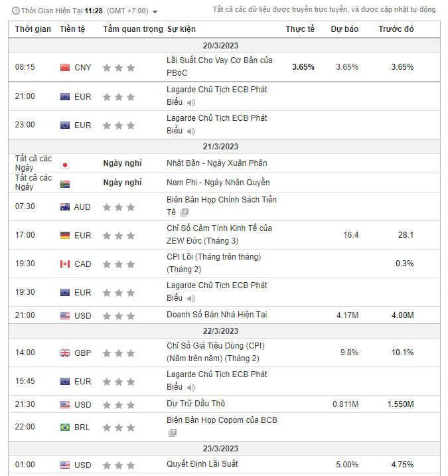Click speaker icon for 23:00 Lagarde speech
448x476 pixels.
(x=191, y=131)
